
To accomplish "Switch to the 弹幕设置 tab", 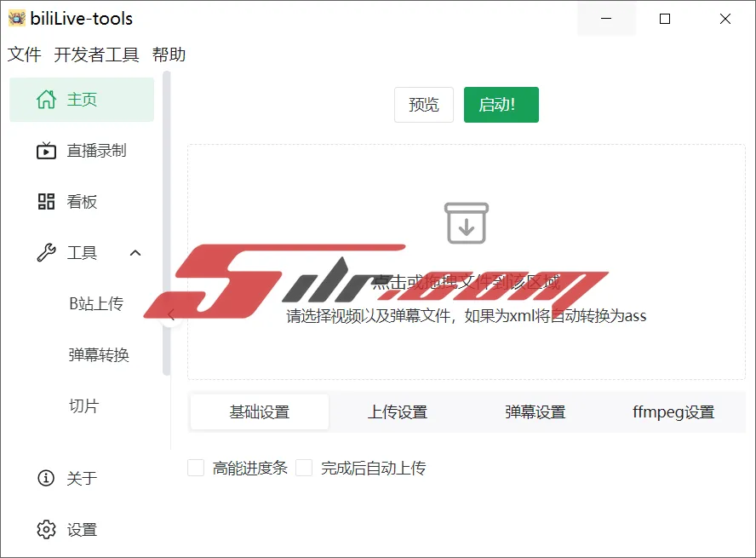I will 535,411.
